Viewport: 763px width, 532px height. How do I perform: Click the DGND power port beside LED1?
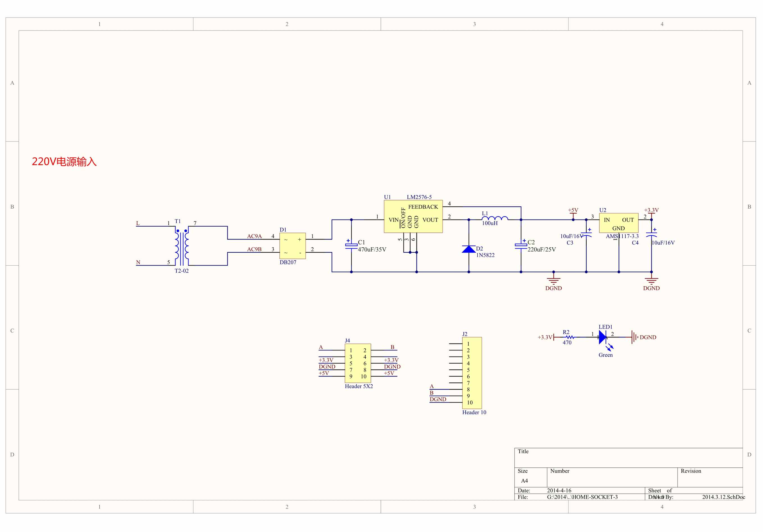coord(644,337)
